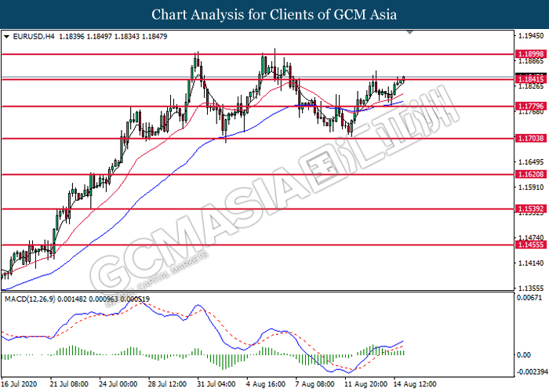Select the 1.17038 support price label
The width and height of the screenshot is (549, 392).
531,138
